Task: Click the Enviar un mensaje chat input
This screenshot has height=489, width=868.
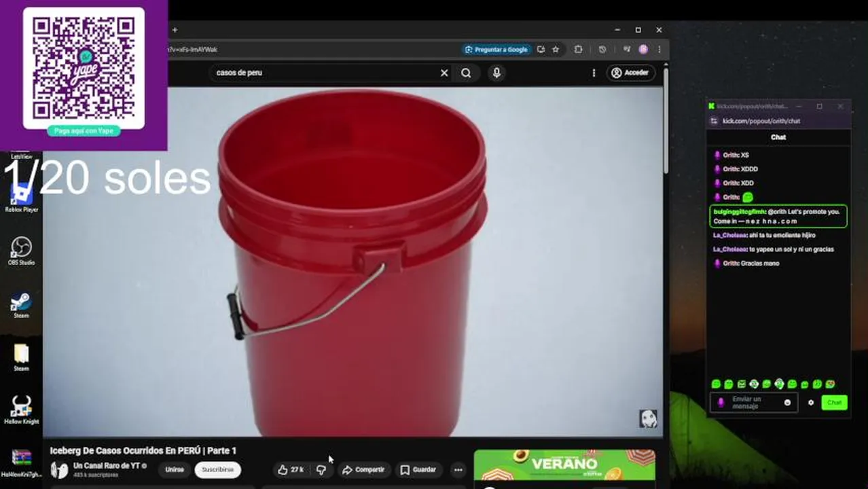Action: (x=753, y=403)
